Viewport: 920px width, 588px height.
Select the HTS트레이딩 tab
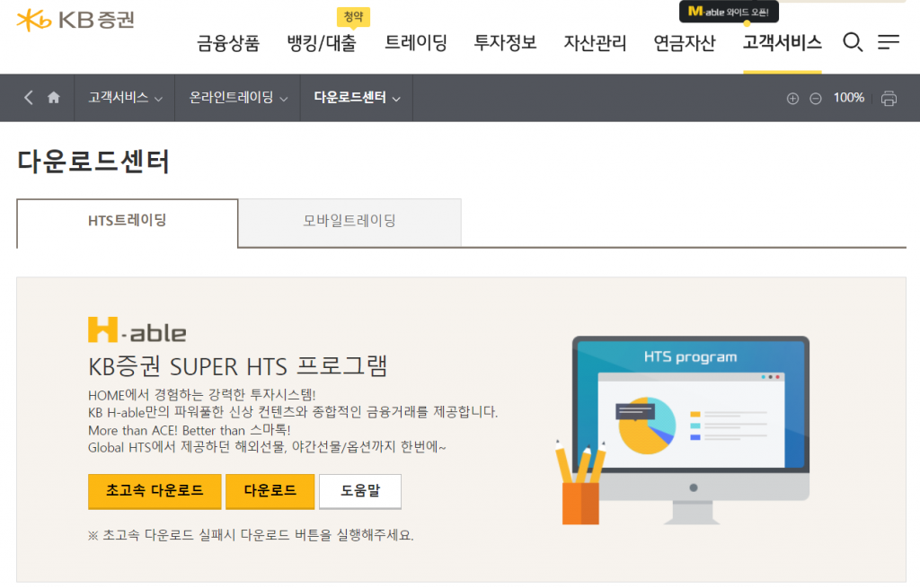click(128, 223)
